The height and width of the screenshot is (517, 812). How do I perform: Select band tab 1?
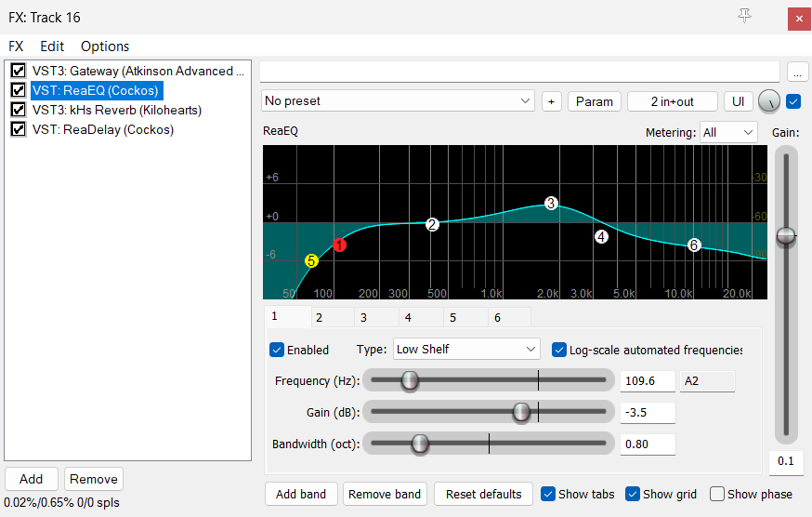click(288, 316)
